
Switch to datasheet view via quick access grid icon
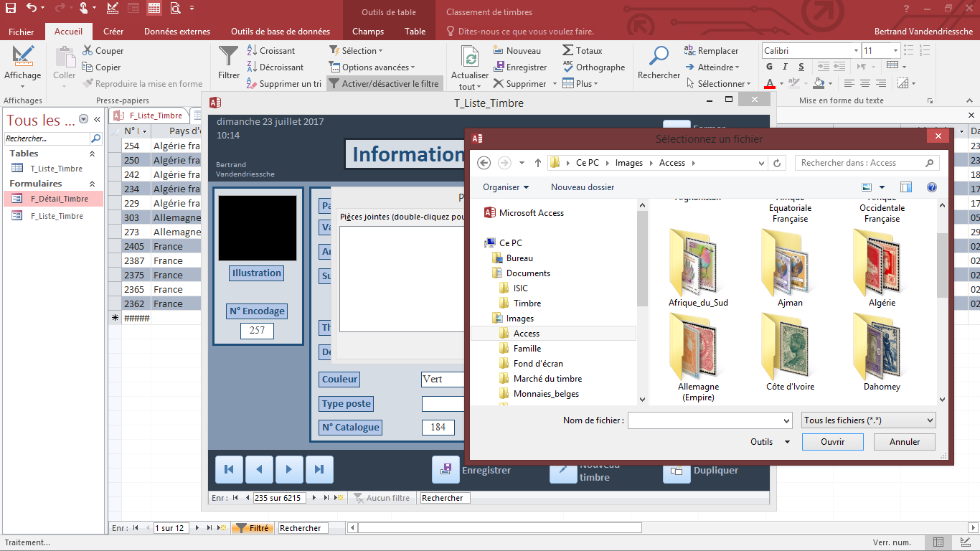click(x=154, y=9)
